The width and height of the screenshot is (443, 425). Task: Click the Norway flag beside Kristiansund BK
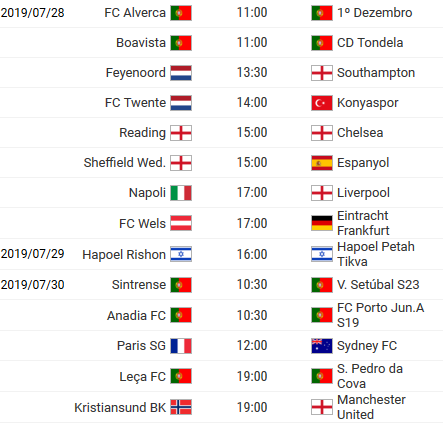pos(181,407)
